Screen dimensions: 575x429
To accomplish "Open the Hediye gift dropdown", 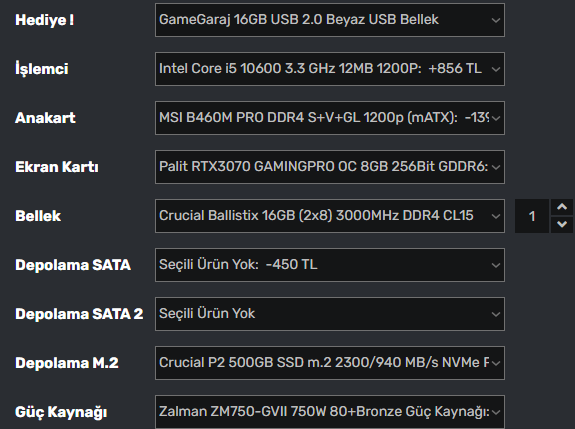I will click(x=330, y=20).
